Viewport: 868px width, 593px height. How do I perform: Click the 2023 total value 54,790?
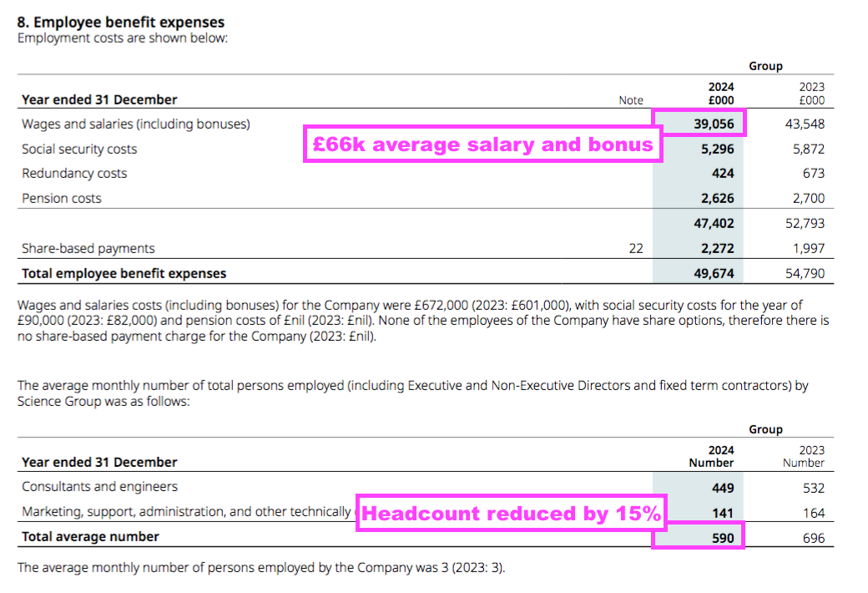[805, 273]
